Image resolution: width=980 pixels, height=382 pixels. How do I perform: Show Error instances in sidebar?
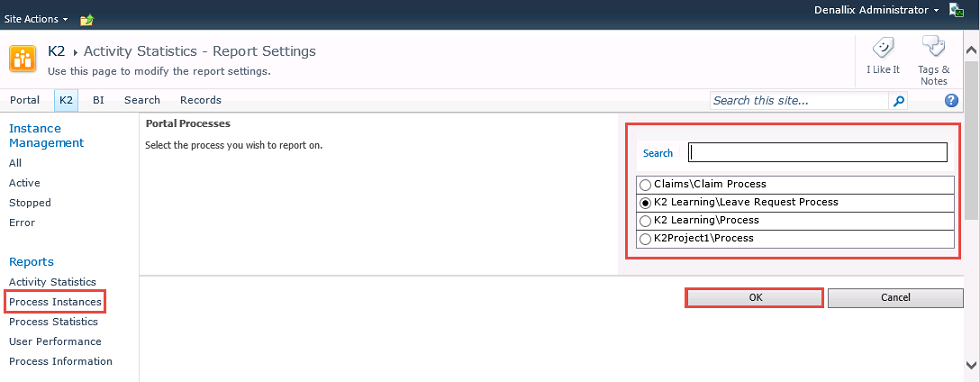click(x=22, y=223)
